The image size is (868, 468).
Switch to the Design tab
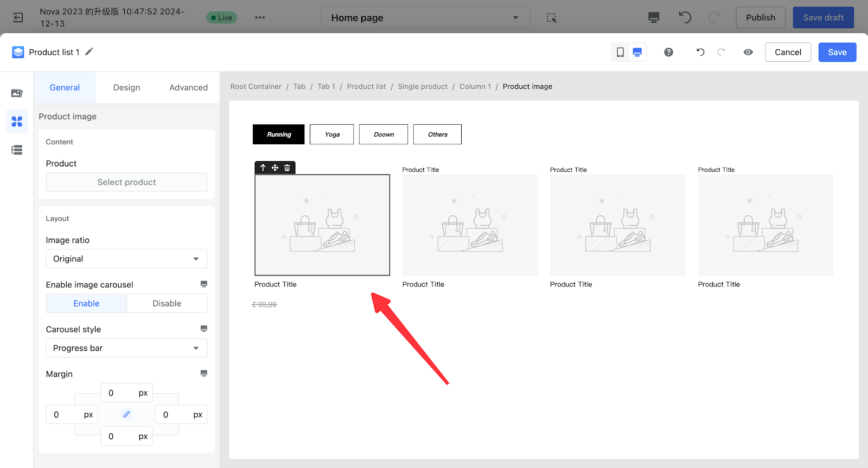(x=126, y=87)
